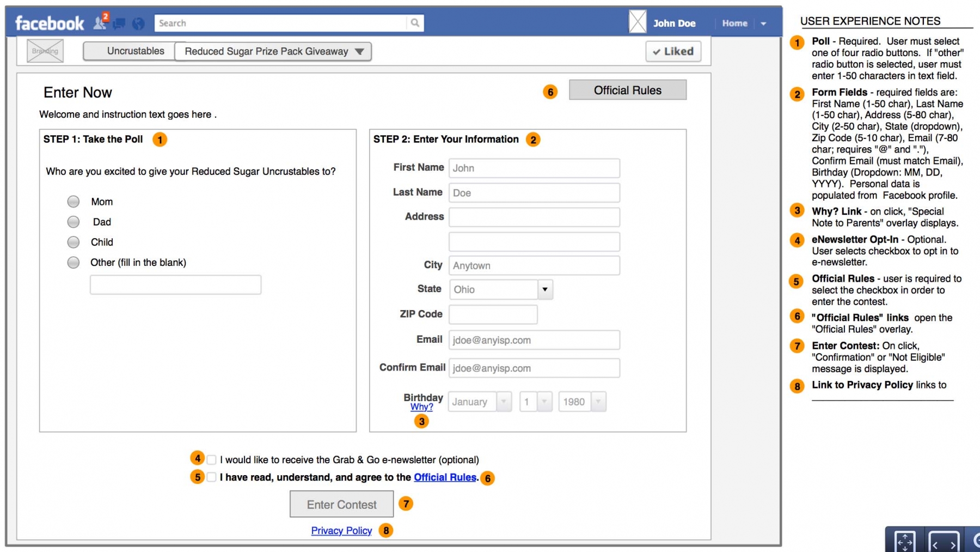
Task: Click the first Address field
Action: tap(534, 217)
